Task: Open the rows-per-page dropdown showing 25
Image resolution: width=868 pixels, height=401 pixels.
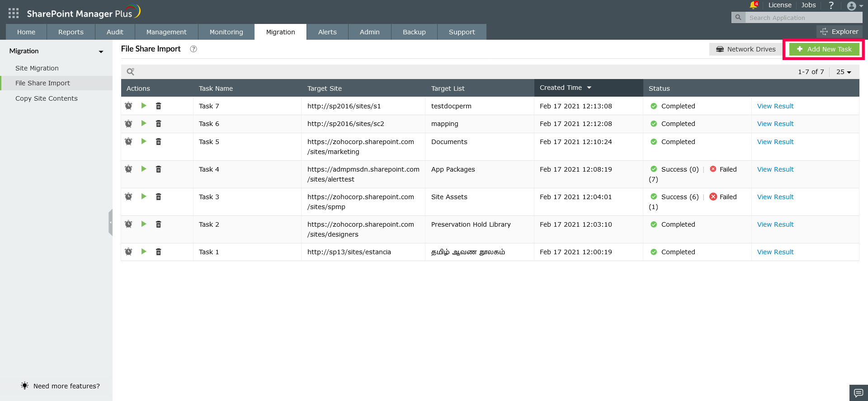Action: (x=844, y=72)
